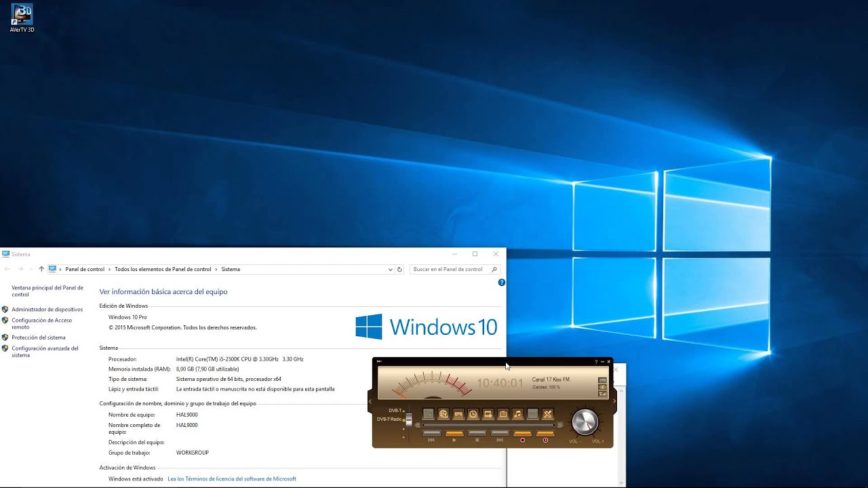The width and height of the screenshot is (868, 488).
Task: Open Configuración avanzada del sistema
Action: 45,352
